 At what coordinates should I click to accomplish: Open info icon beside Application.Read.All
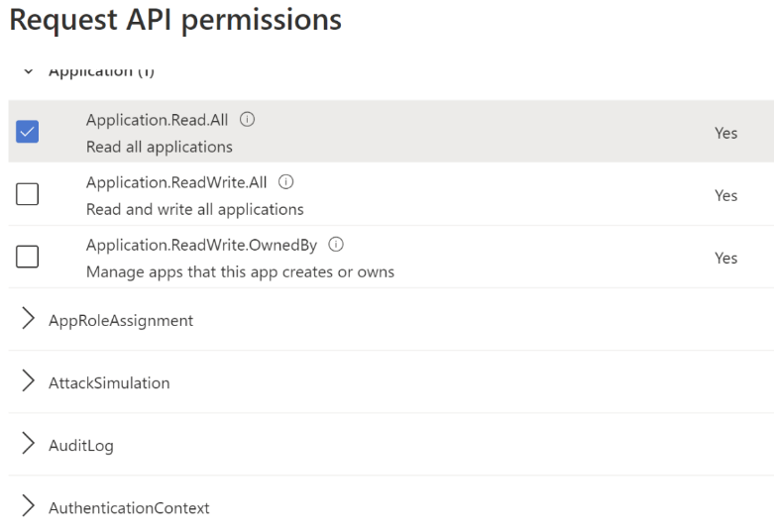(248, 120)
